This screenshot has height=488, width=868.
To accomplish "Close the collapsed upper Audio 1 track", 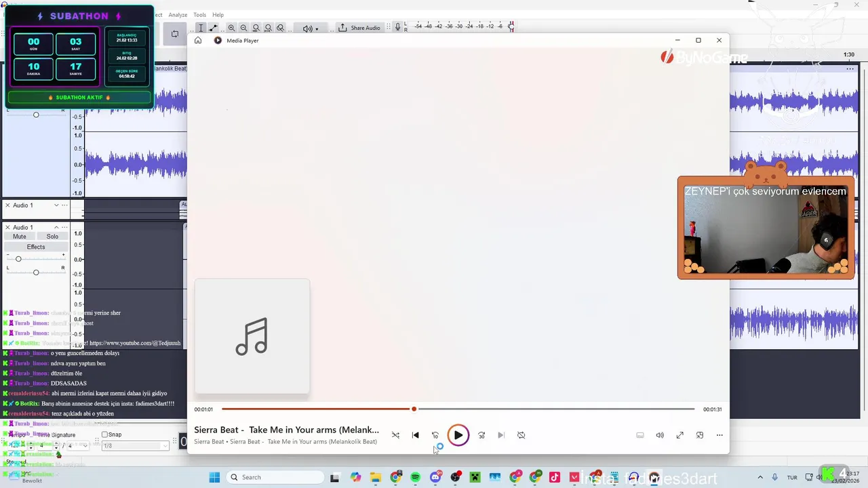I will [x=7, y=205].
